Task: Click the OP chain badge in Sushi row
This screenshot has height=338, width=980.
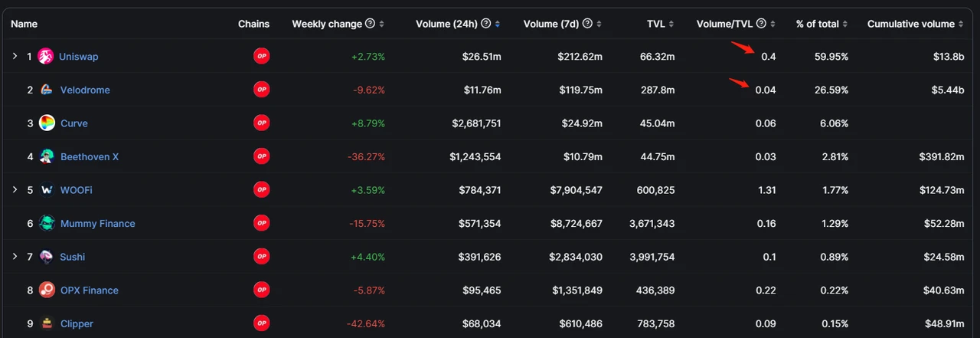Action: tap(261, 257)
